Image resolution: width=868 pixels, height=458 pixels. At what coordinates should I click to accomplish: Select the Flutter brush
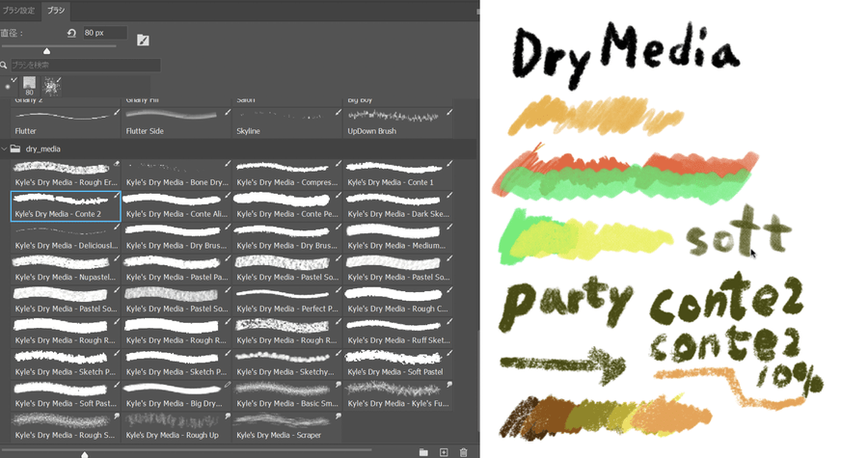click(x=66, y=122)
